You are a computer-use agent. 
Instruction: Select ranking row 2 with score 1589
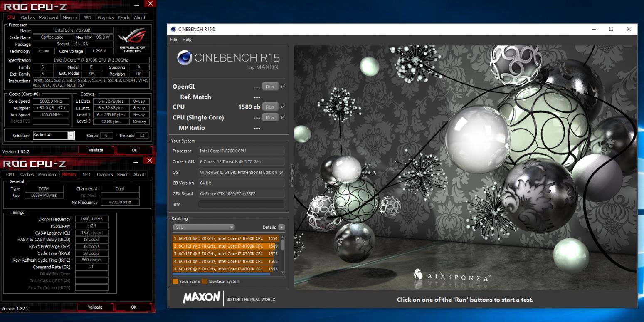[x=226, y=246]
